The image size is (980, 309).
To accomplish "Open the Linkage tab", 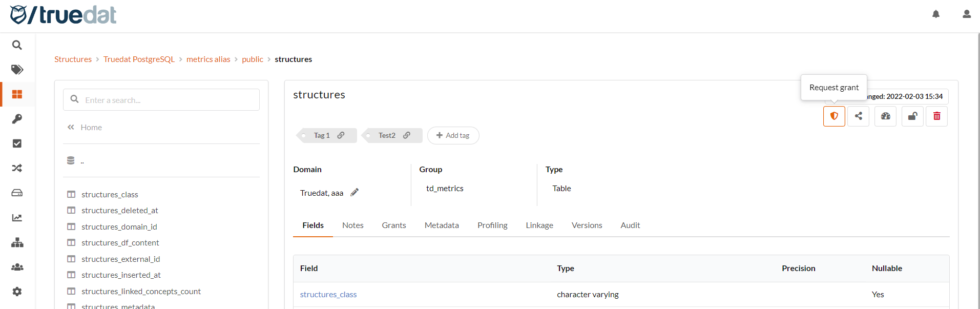I will [x=539, y=225].
